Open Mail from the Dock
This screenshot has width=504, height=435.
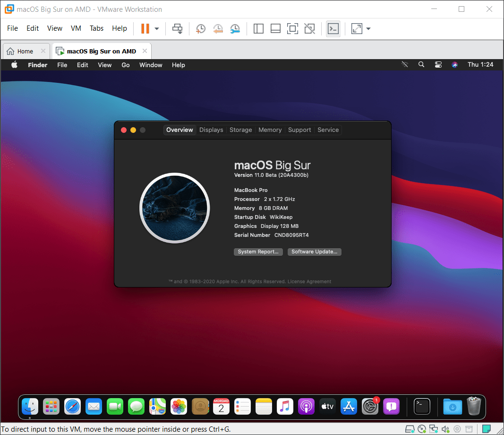(x=94, y=406)
